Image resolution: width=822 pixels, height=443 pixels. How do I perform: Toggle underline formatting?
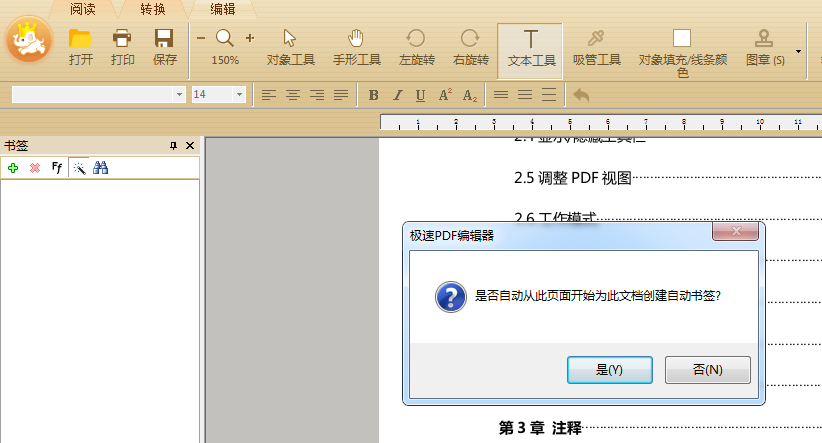coord(420,95)
